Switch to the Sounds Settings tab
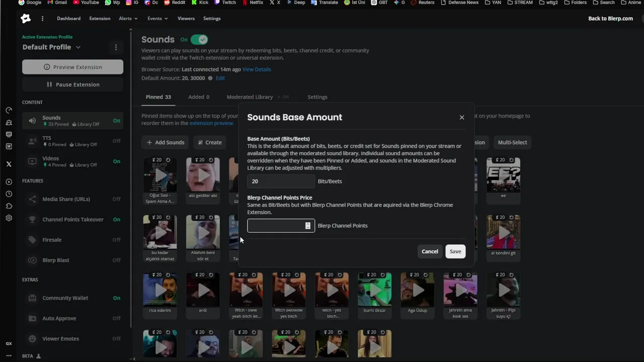The width and height of the screenshot is (644, 362). [317, 97]
